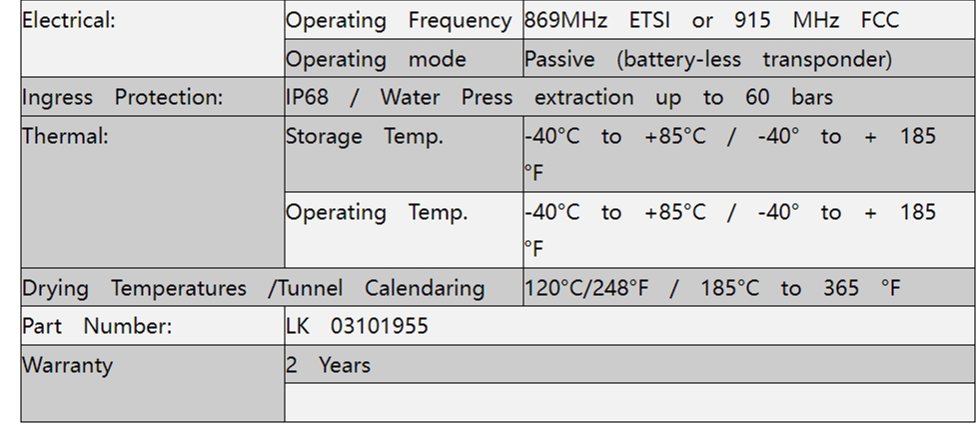The image size is (980, 431).
Task: Click the empty cell below 2 Years
Action: tap(628, 403)
